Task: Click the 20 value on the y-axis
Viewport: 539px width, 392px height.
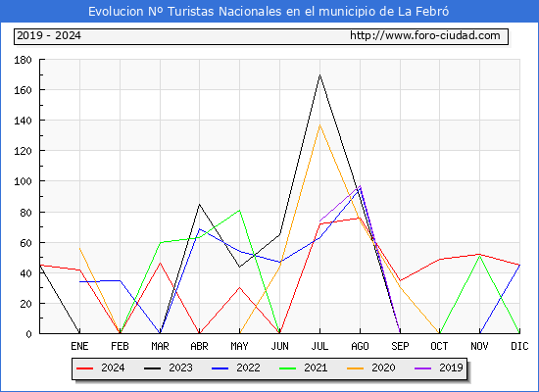Action: (25, 304)
